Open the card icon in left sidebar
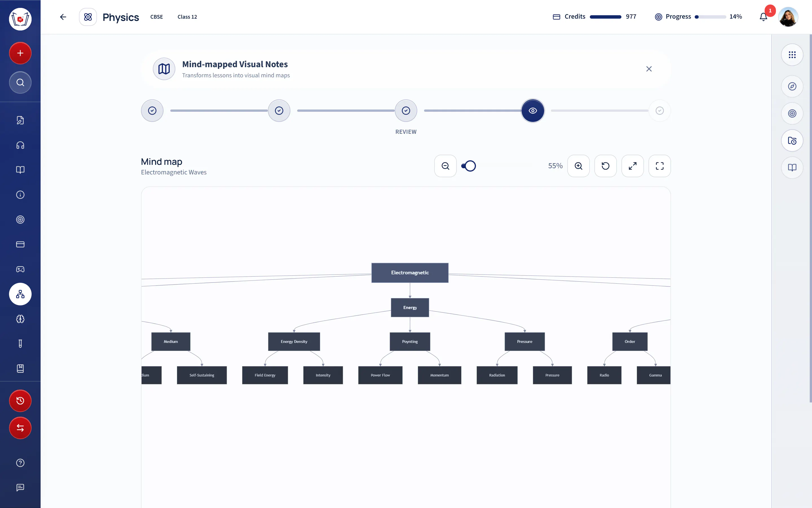812x508 pixels. pyautogui.click(x=20, y=244)
